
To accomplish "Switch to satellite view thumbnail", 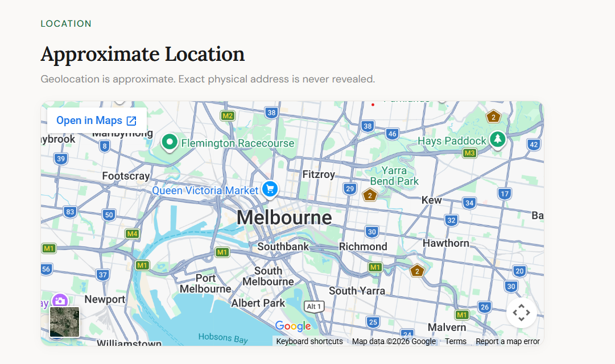I will [64, 322].
